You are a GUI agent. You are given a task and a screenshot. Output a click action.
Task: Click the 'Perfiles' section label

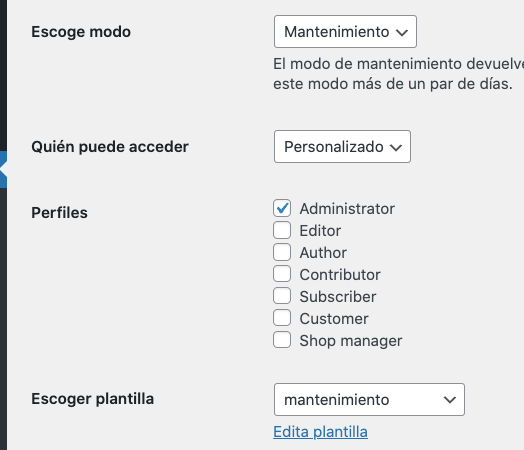pos(59,213)
